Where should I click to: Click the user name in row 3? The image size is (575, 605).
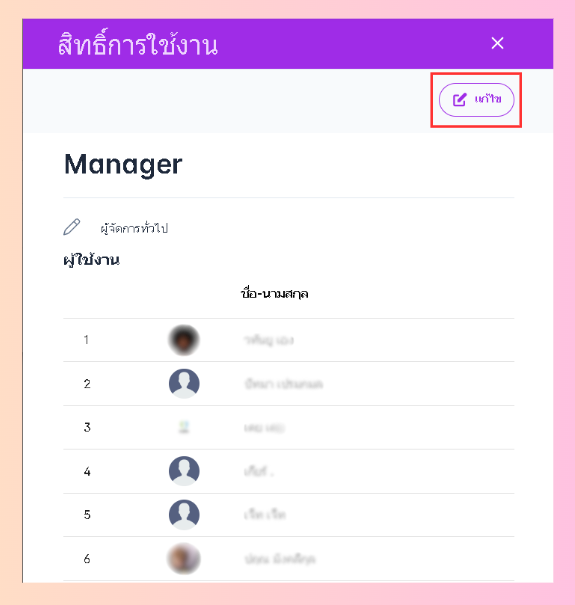pos(264,428)
